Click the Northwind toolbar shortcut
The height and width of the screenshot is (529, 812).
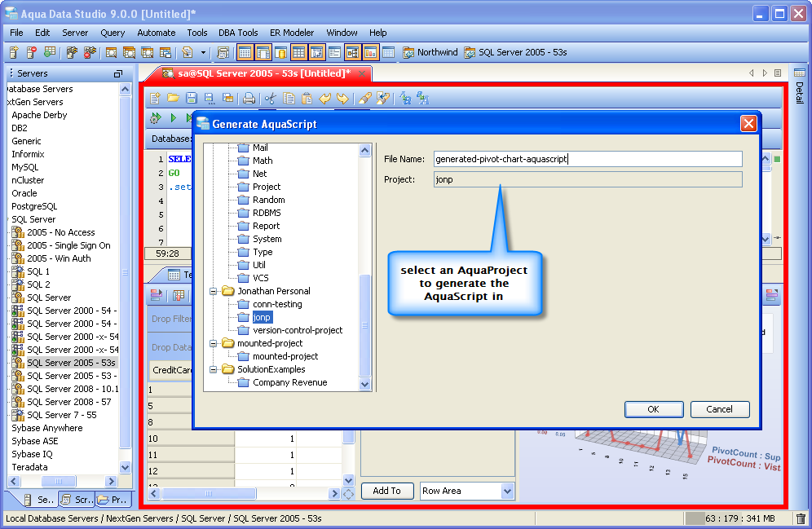(430, 52)
